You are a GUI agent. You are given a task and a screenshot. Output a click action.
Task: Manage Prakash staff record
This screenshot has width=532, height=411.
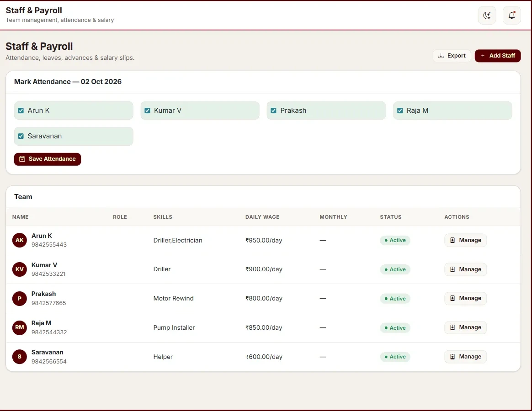click(x=465, y=298)
